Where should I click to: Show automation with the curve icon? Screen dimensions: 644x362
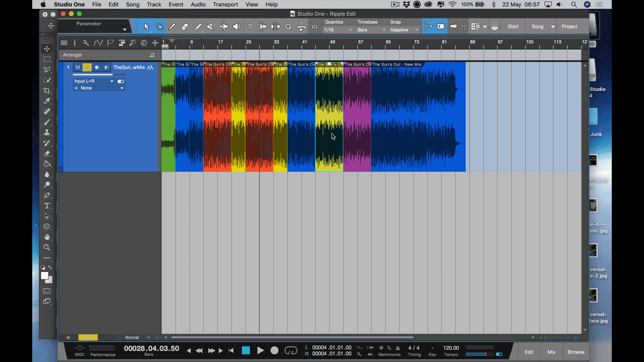pyautogui.click(x=98, y=43)
